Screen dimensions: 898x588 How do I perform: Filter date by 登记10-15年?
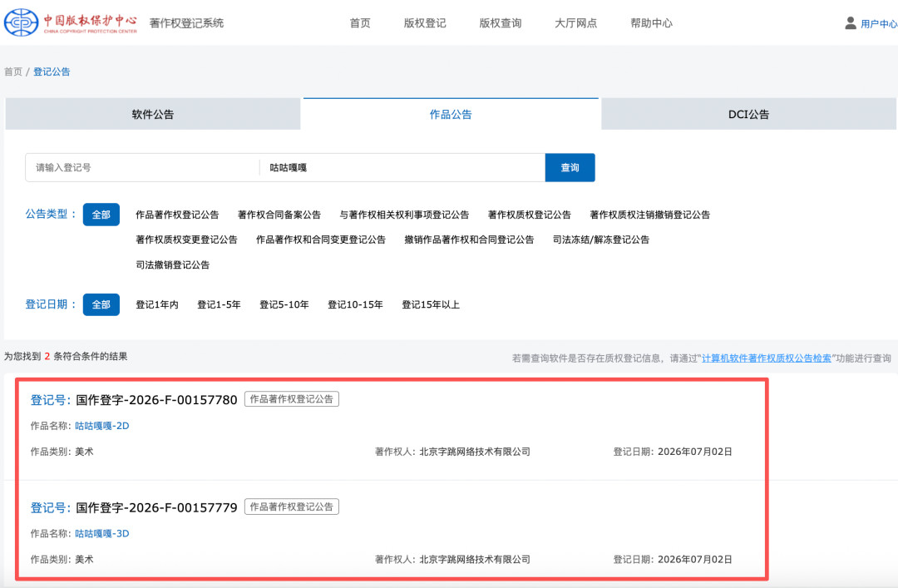[x=355, y=304]
